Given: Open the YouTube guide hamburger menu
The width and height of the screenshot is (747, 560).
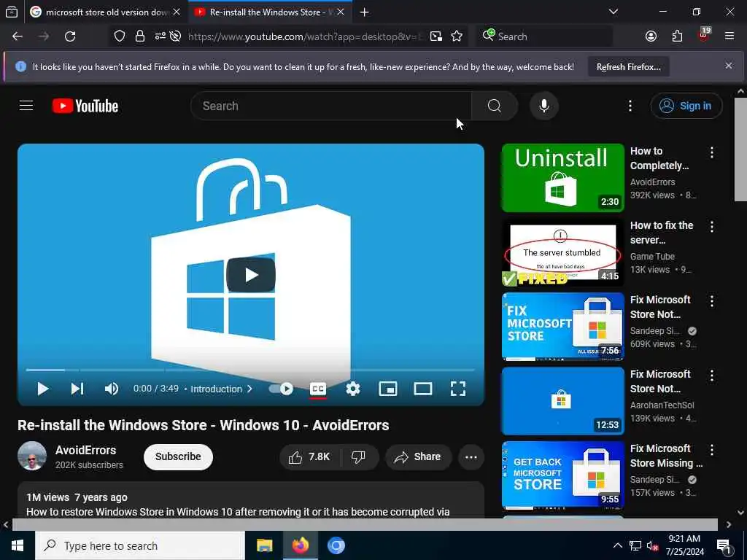Looking at the screenshot, I should 26,106.
